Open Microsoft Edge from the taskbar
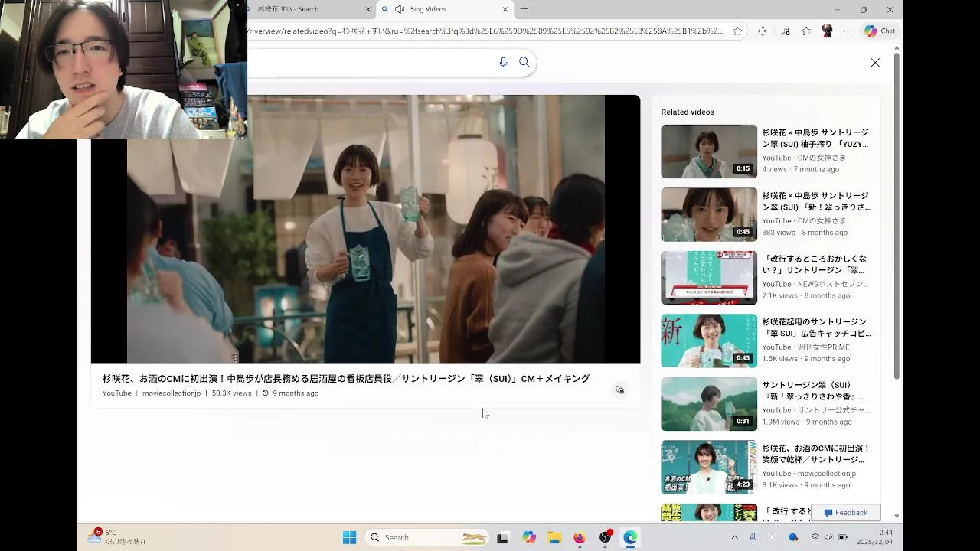This screenshot has width=980, height=551. pos(630,537)
